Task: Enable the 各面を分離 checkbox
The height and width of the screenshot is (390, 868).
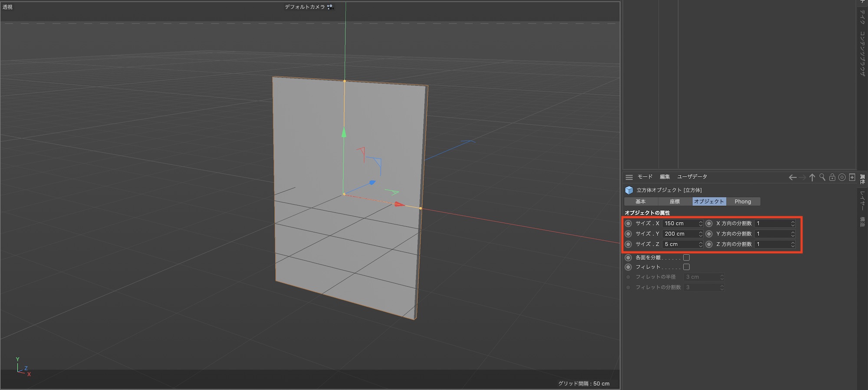Action: pos(686,258)
